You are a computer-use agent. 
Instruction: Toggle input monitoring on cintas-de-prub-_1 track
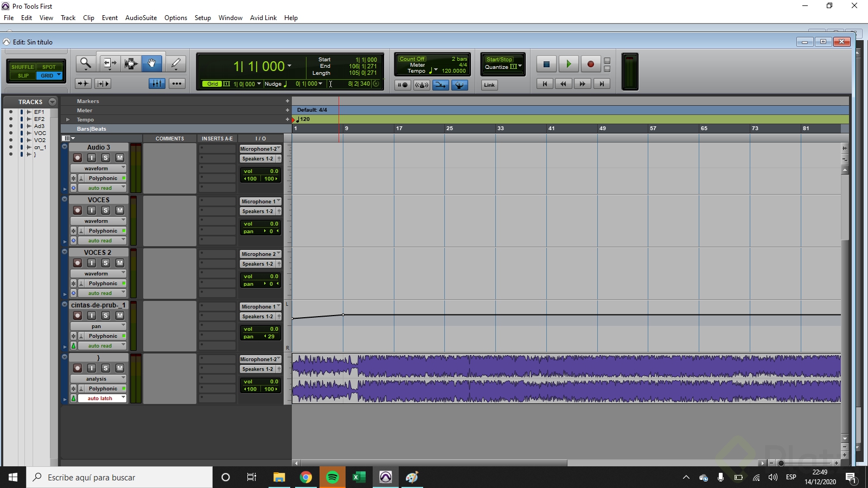92,316
